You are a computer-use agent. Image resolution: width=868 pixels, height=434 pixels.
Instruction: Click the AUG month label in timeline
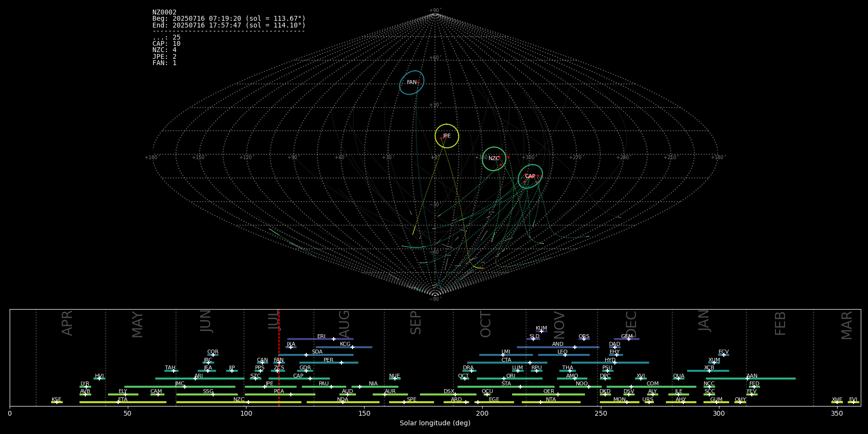[x=344, y=324]
